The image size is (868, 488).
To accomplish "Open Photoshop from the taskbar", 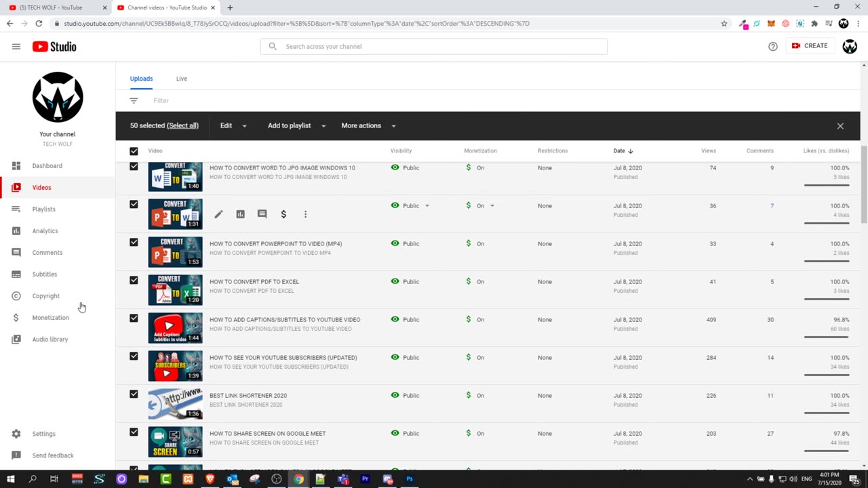I will click(410, 479).
